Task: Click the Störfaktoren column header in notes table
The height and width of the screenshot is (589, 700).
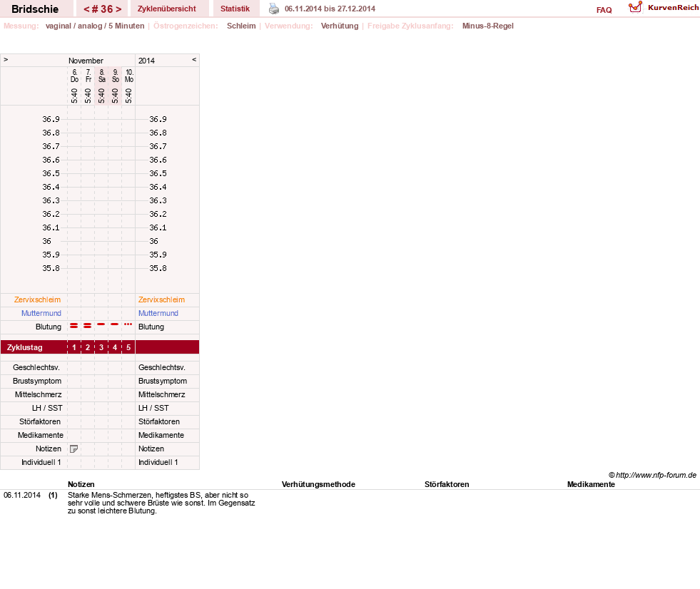Action: pos(447,485)
